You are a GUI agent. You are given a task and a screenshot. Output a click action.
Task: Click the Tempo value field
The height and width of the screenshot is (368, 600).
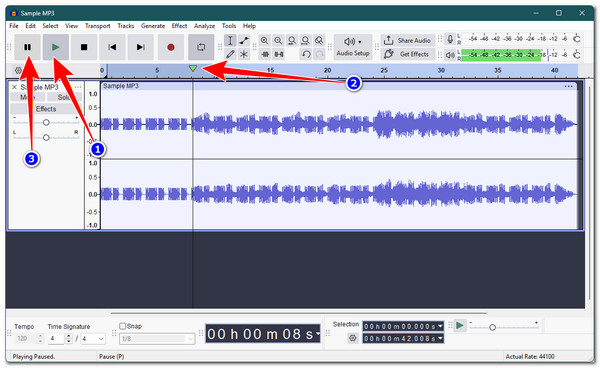(26, 339)
